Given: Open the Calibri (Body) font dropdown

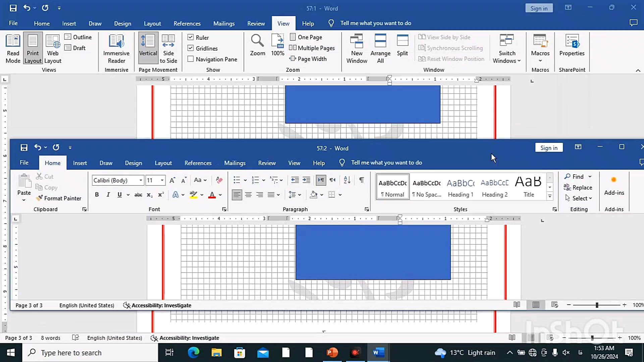Looking at the screenshot, I should tap(141, 180).
